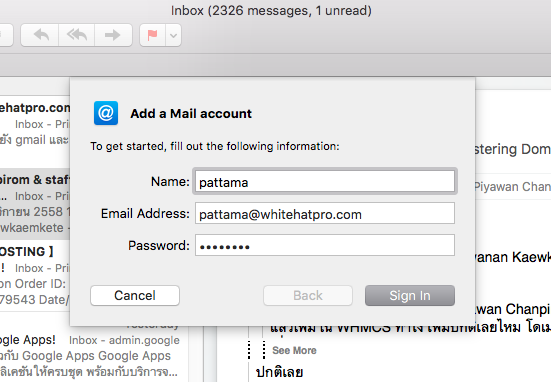Viewport: 551px width, 382px height.
Task: Click the Password input field
Action: 325,245
